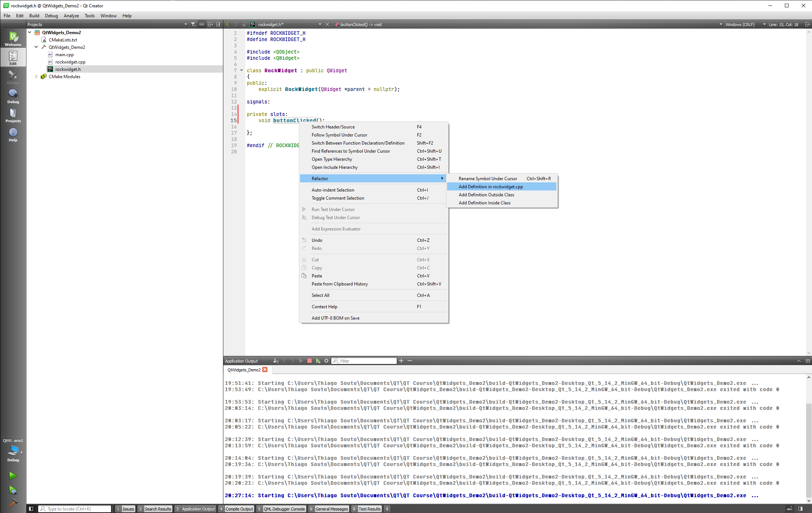
Task: Close the rockwidget.h document
Action: pos(328,25)
